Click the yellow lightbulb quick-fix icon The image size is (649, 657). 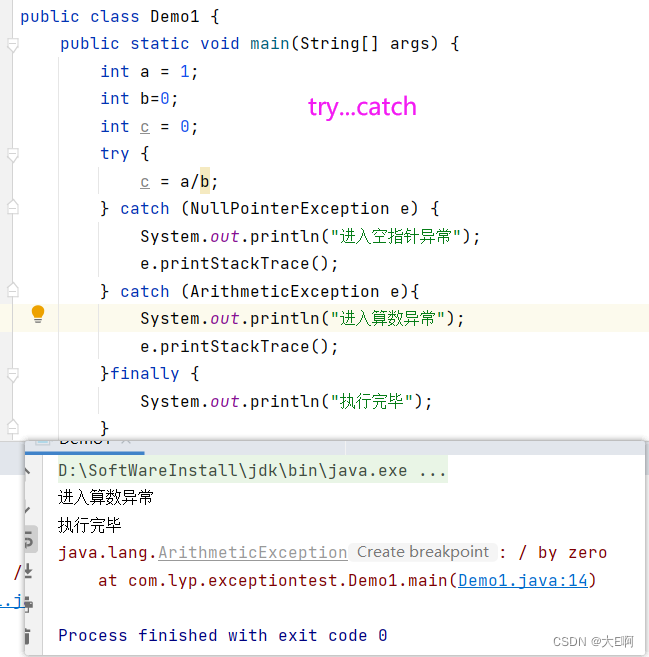pyautogui.click(x=38, y=314)
